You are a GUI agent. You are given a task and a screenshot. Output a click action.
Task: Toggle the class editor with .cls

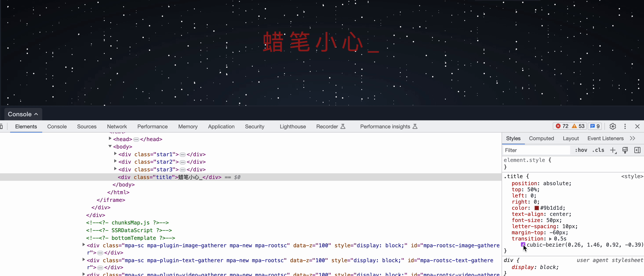[x=598, y=150]
